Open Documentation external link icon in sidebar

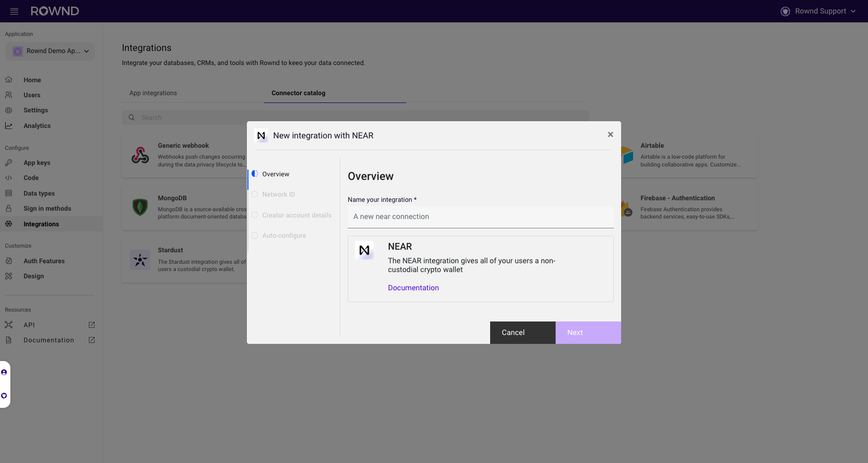[91, 340]
